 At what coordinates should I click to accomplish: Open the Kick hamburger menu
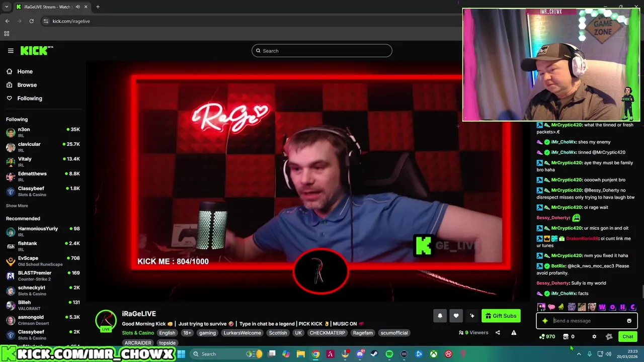11,51
